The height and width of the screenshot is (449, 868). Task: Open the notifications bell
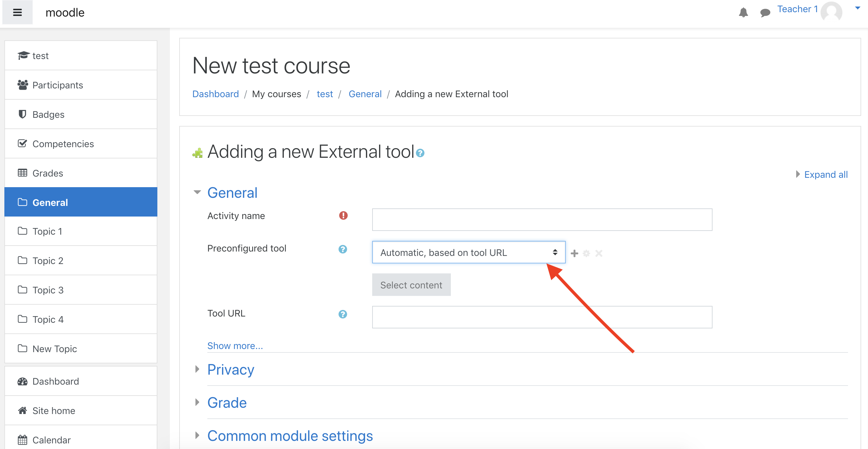[743, 13]
